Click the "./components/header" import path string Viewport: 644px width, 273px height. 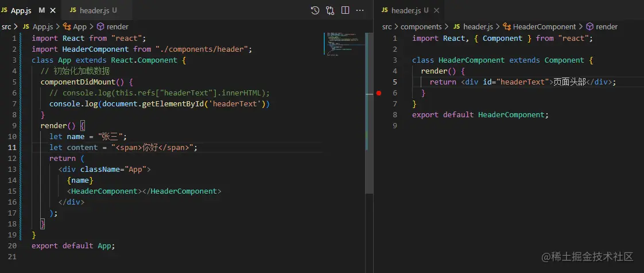pos(203,49)
